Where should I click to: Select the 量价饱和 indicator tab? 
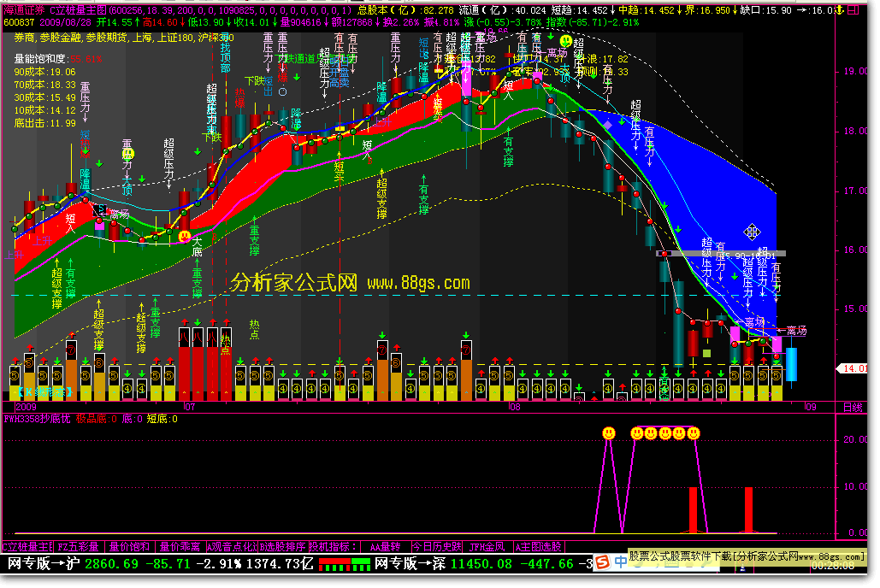(130, 546)
